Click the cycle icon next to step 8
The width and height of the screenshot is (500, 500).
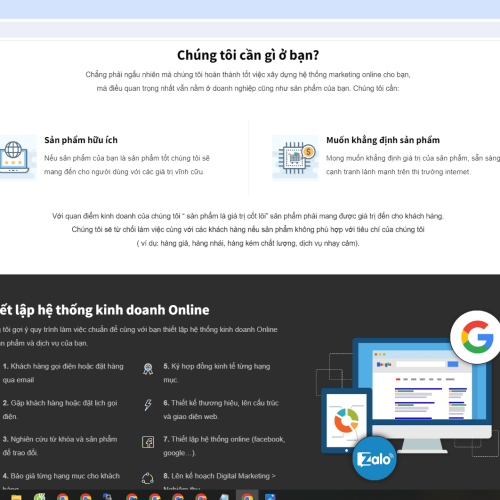click(148, 478)
